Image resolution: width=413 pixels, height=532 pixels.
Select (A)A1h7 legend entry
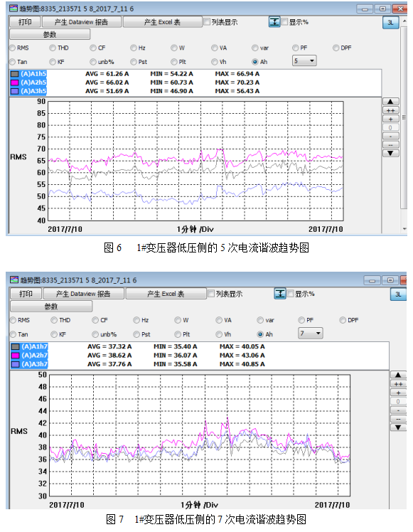(x=35, y=346)
